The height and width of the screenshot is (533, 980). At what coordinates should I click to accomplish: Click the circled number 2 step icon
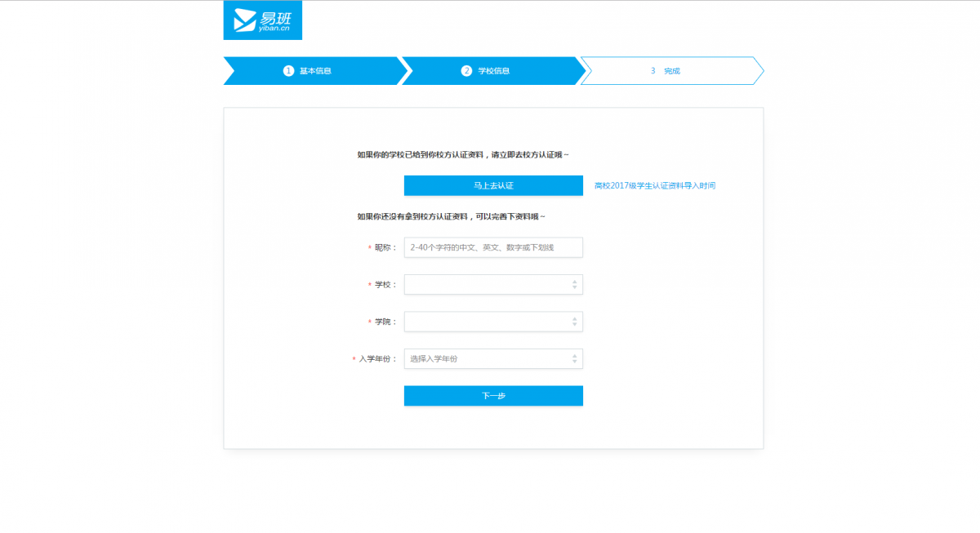[x=466, y=71]
